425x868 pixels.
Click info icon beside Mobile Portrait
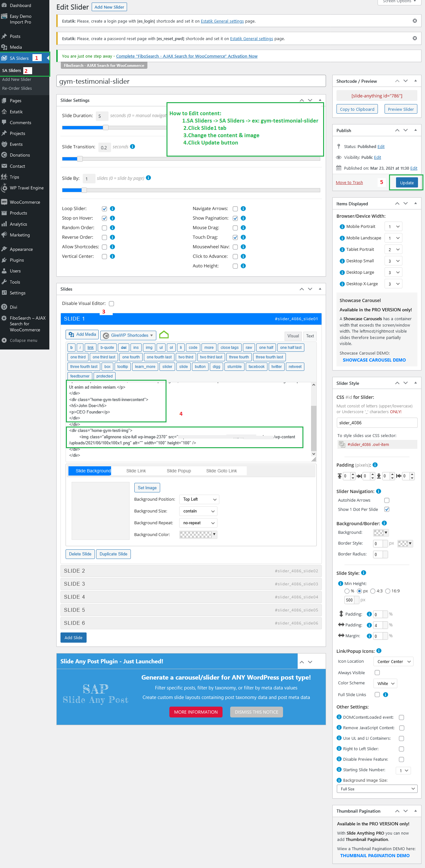point(342,227)
